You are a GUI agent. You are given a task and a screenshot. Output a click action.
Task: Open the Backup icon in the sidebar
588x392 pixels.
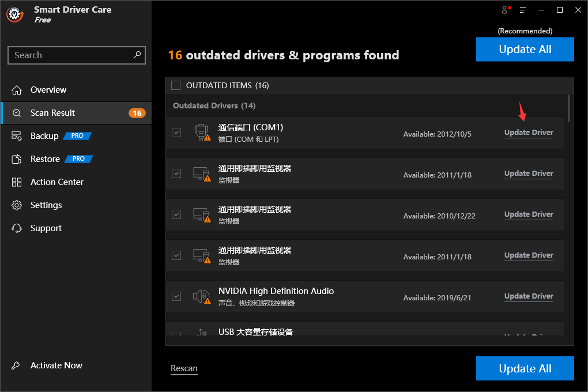pyautogui.click(x=17, y=136)
